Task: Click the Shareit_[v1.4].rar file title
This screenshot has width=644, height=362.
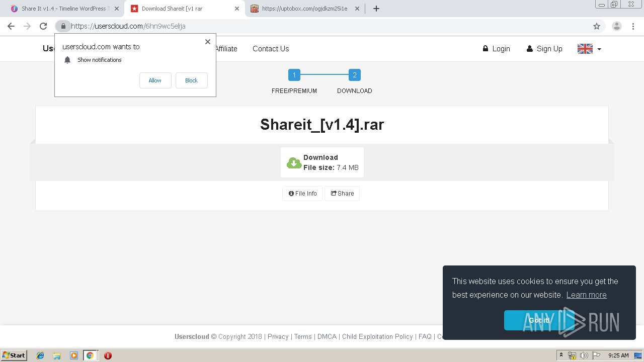Action: [322, 124]
